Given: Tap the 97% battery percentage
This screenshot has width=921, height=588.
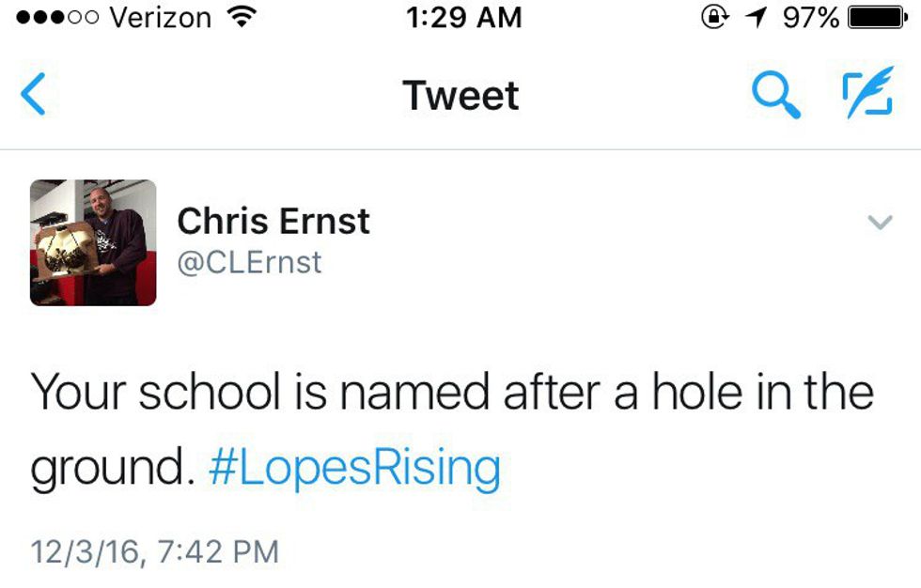Looking at the screenshot, I should 810,18.
